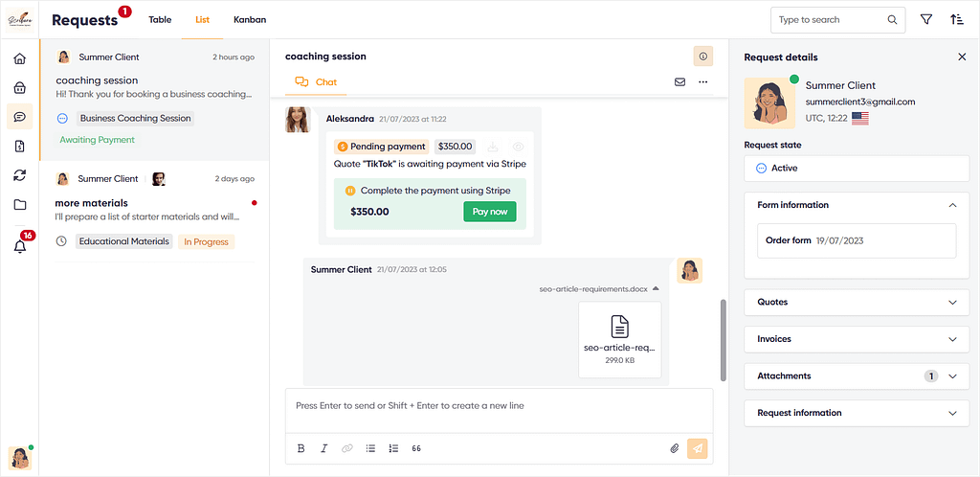Open the Order form 19/07/2023 entry
Image resolution: width=980 pixels, height=477 pixels.
[x=857, y=240]
